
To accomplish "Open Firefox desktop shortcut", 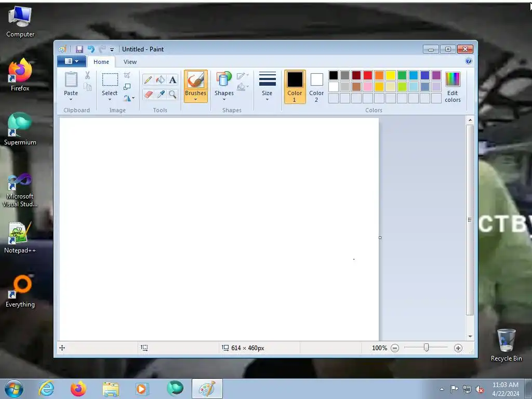I will click(x=20, y=75).
